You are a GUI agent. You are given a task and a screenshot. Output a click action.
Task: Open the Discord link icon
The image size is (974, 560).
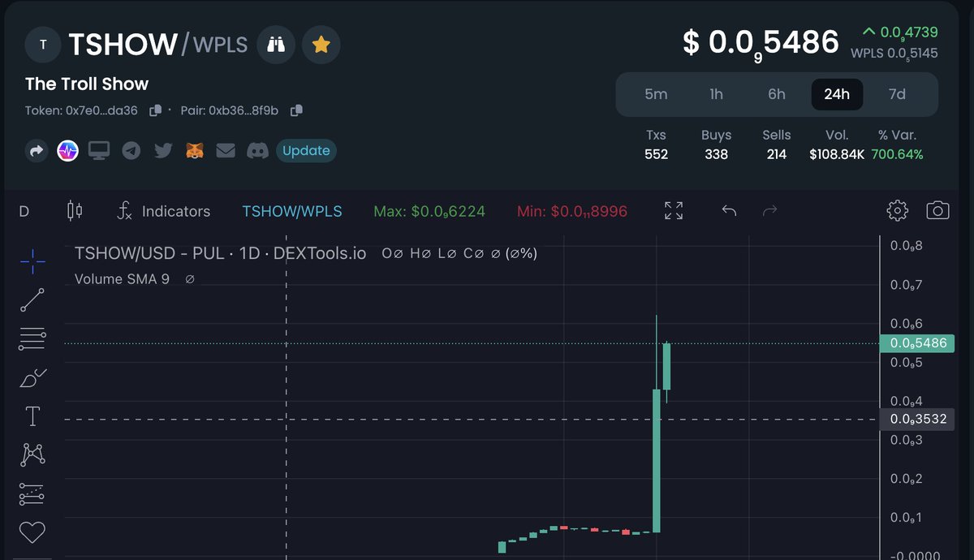coord(258,151)
